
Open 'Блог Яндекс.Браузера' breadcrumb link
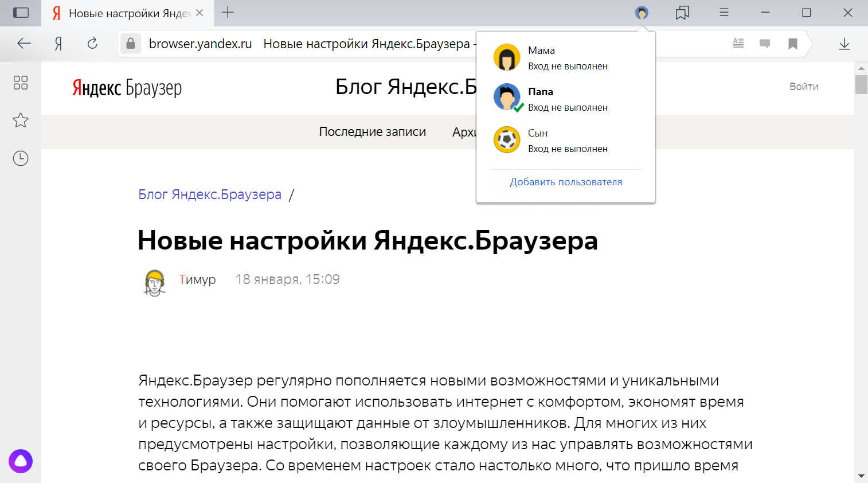(x=210, y=194)
